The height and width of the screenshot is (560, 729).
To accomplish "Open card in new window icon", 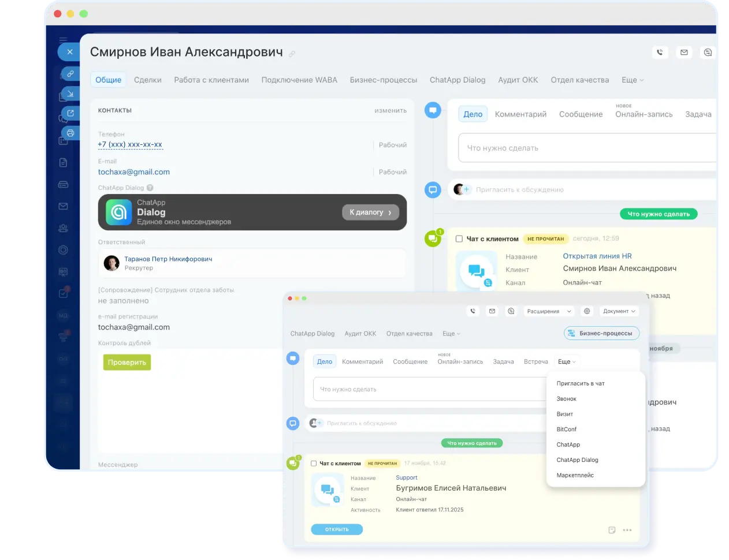I will [70, 113].
